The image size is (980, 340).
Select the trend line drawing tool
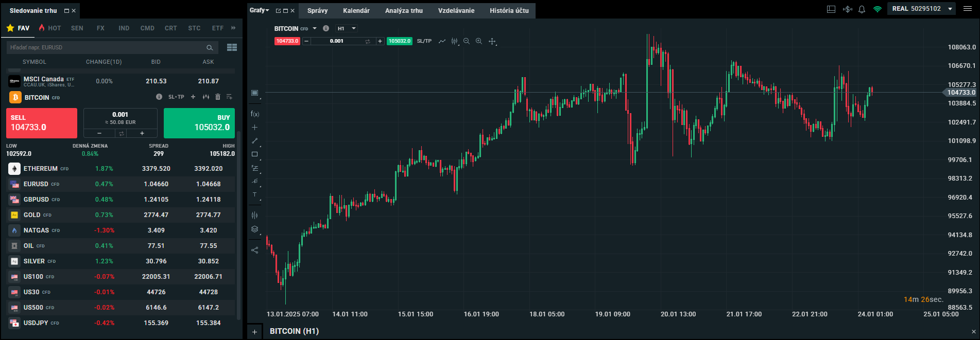[255, 140]
